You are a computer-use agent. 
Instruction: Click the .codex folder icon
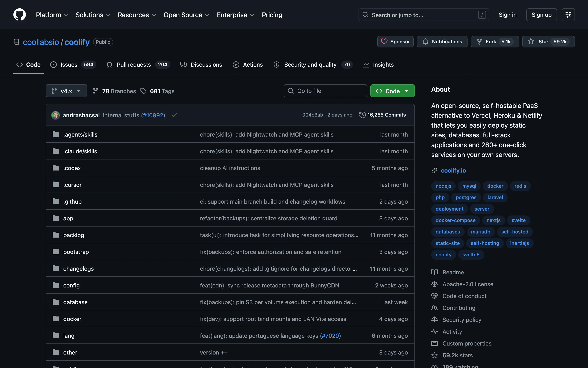click(56, 168)
